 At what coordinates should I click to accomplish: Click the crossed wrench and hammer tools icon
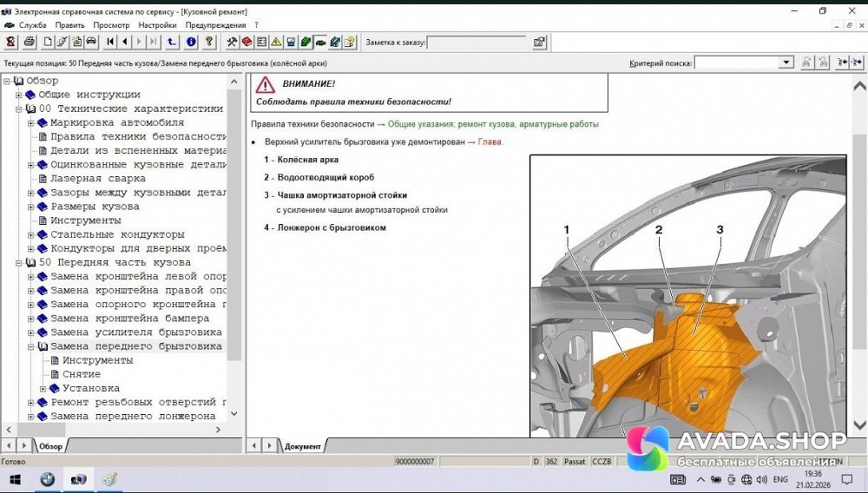pyautogui.click(x=233, y=42)
